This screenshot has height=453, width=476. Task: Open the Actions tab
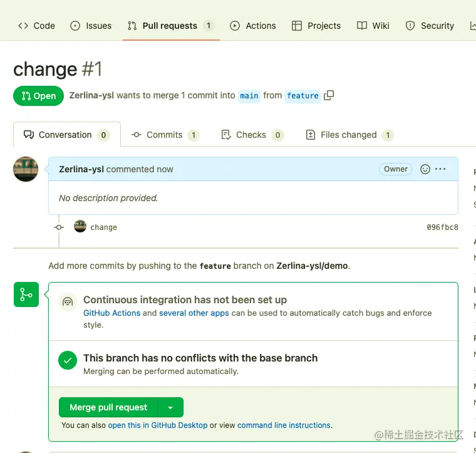252,26
